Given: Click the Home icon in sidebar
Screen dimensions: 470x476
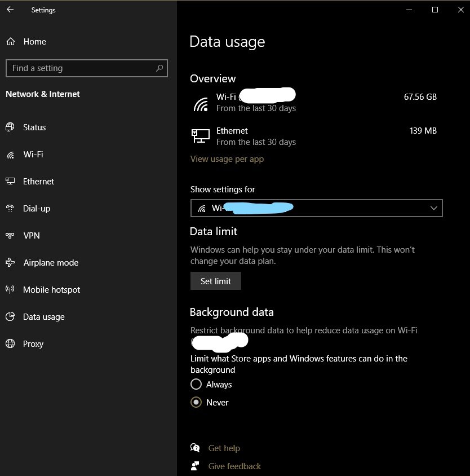Looking at the screenshot, I should 11,42.
